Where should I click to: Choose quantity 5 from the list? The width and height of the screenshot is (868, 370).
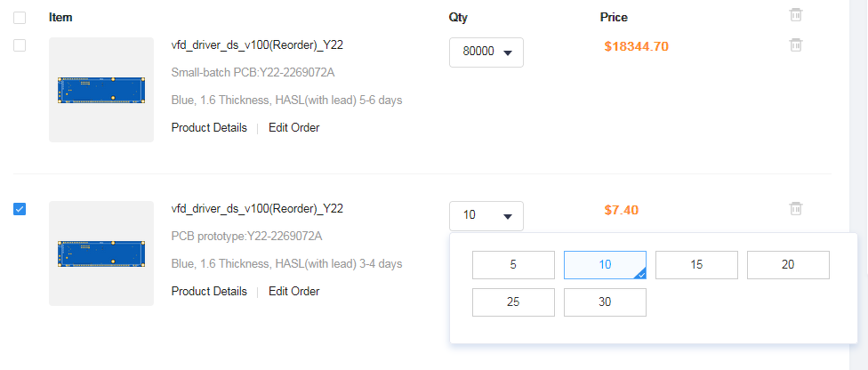pos(513,265)
